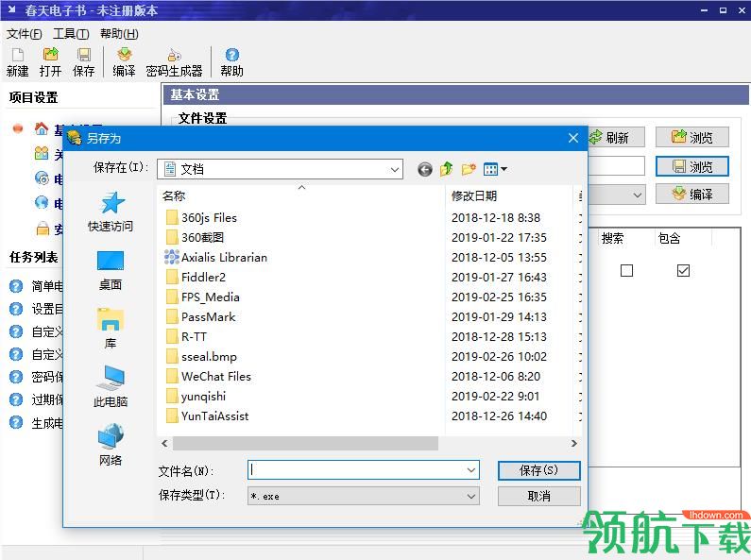The width and height of the screenshot is (751, 560).
Task: Click the 帮助 help toolbar icon
Action: [x=231, y=62]
